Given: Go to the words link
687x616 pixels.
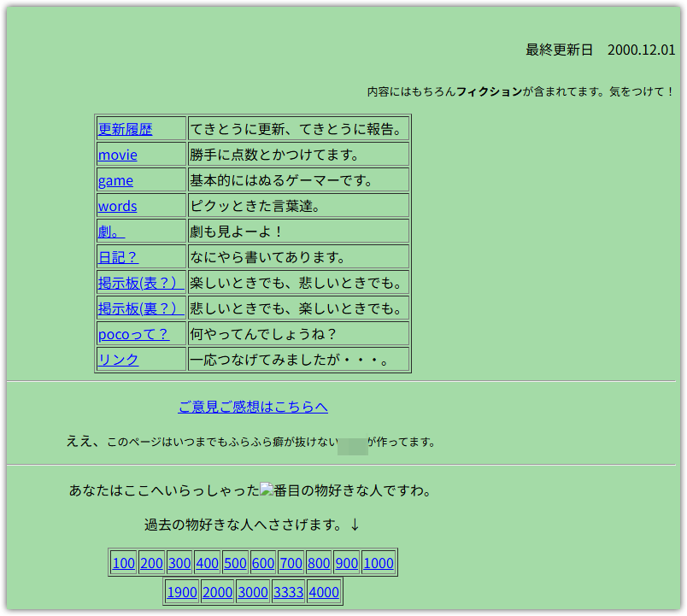Looking at the screenshot, I should [x=117, y=206].
